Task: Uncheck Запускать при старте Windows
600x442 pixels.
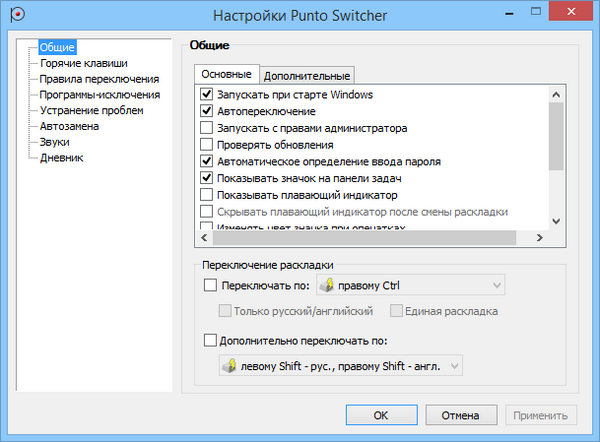Action: [207, 95]
